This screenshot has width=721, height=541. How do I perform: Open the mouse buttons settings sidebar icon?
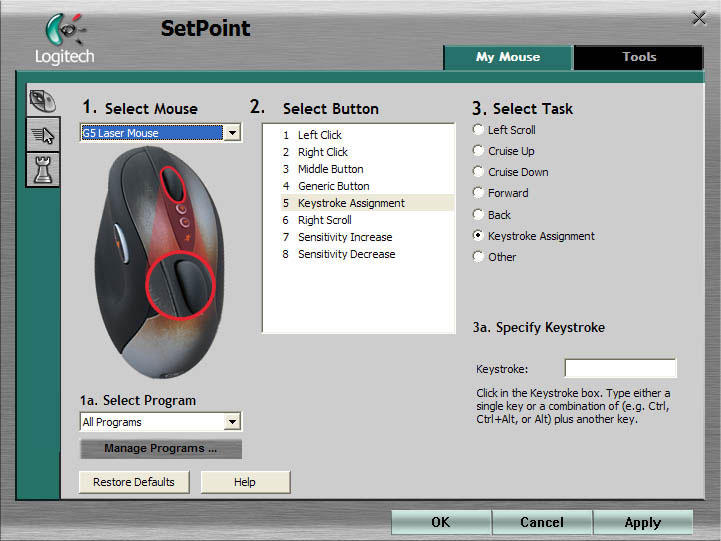click(43, 100)
